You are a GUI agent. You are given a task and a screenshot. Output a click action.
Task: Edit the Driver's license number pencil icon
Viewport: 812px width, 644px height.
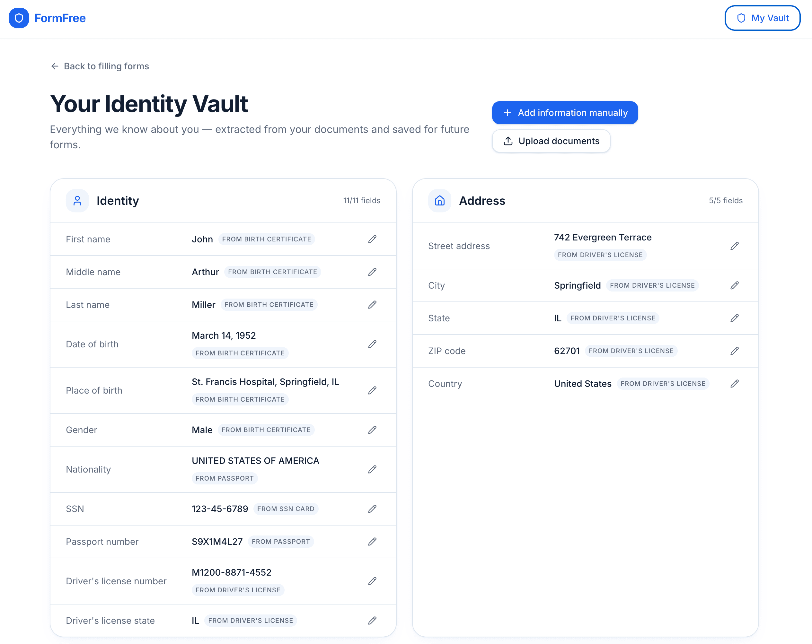pos(372,581)
